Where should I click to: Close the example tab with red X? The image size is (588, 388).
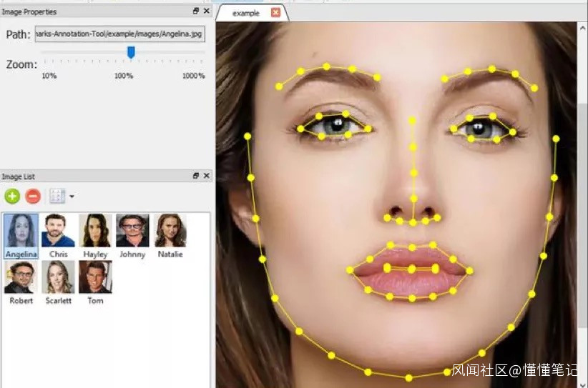pyautogui.click(x=275, y=13)
